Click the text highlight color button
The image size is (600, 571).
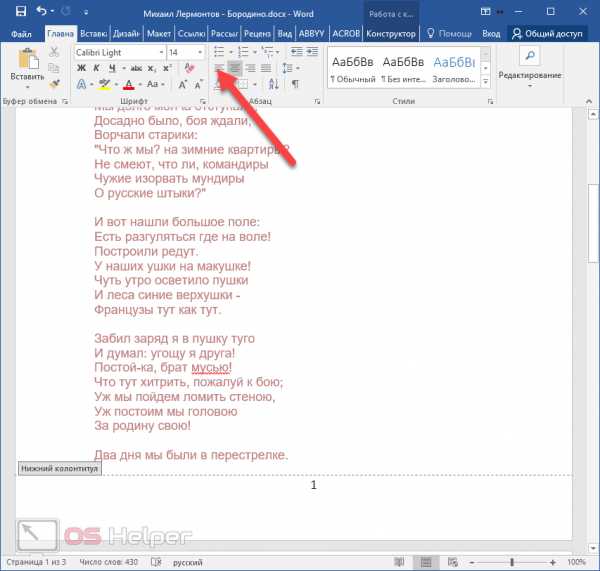104,84
